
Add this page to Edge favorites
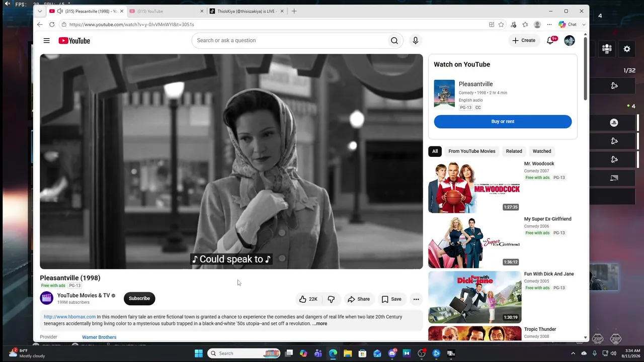501,24
